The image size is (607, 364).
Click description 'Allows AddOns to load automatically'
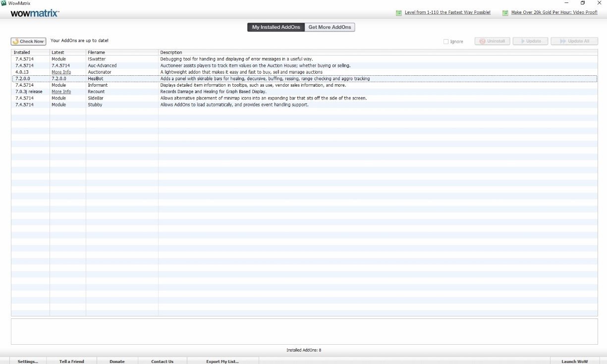(234, 104)
